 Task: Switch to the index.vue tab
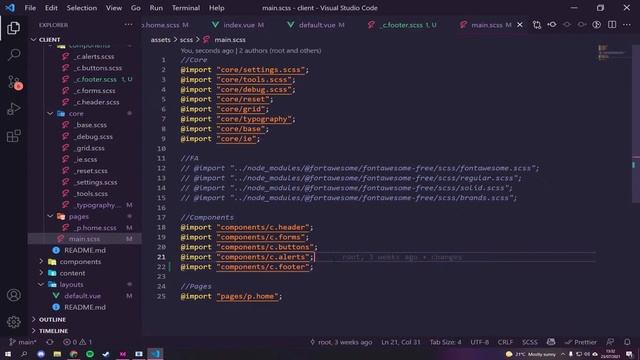(238, 25)
